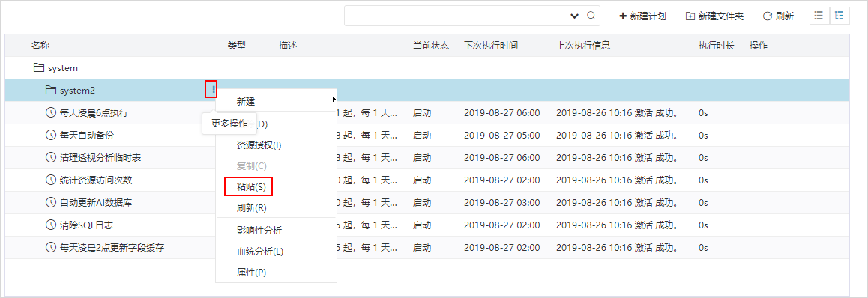868x298 pixels.
Task: Select 自动更新AI数据库 plan name
Action: tap(96, 202)
